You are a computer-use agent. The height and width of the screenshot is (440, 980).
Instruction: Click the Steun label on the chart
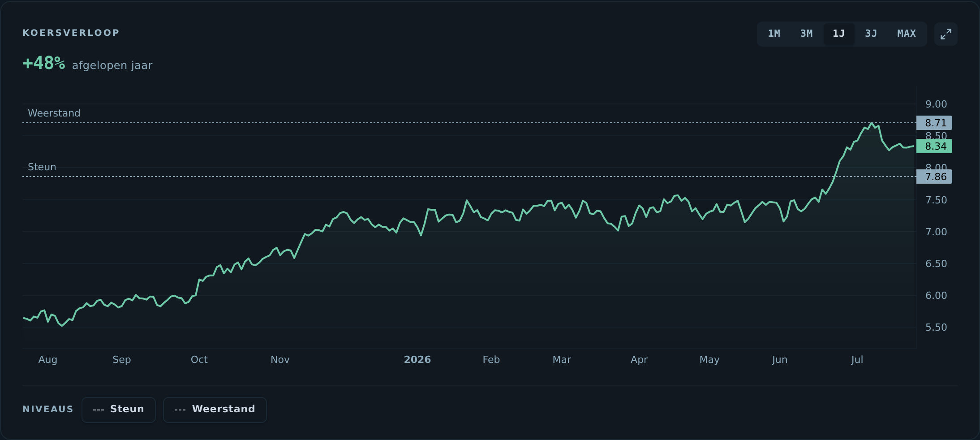pyautogui.click(x=42, y=167)
